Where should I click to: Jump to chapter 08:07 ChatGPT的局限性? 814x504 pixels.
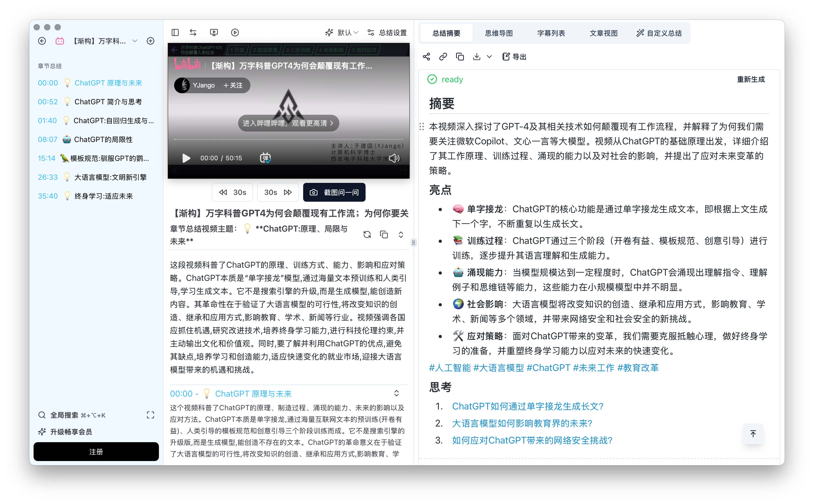[x=103, y=139]
